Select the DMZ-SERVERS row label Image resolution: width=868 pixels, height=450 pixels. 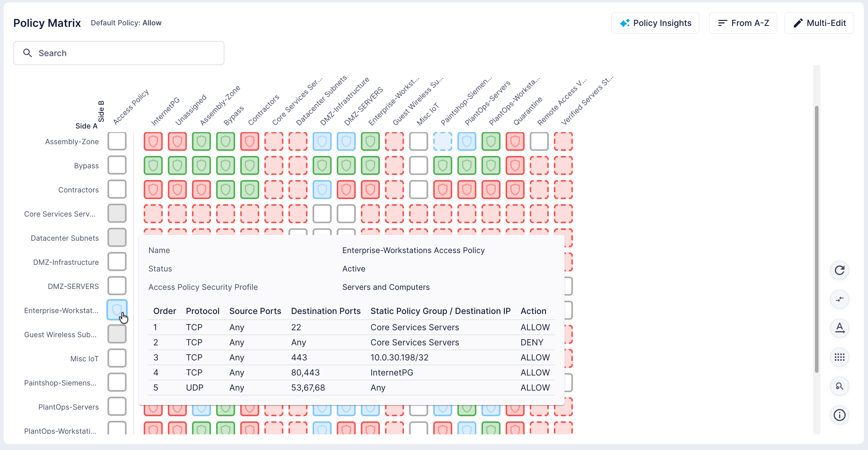point(73,286)
